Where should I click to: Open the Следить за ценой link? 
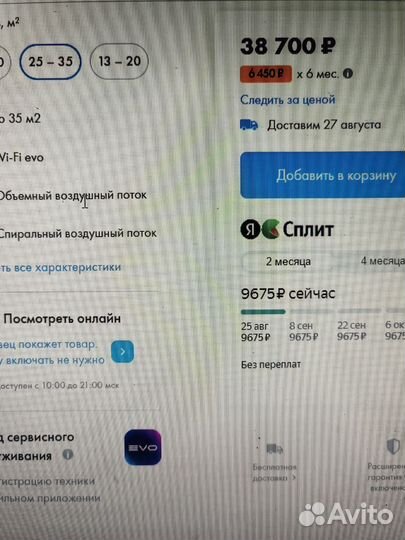[288, 100]
